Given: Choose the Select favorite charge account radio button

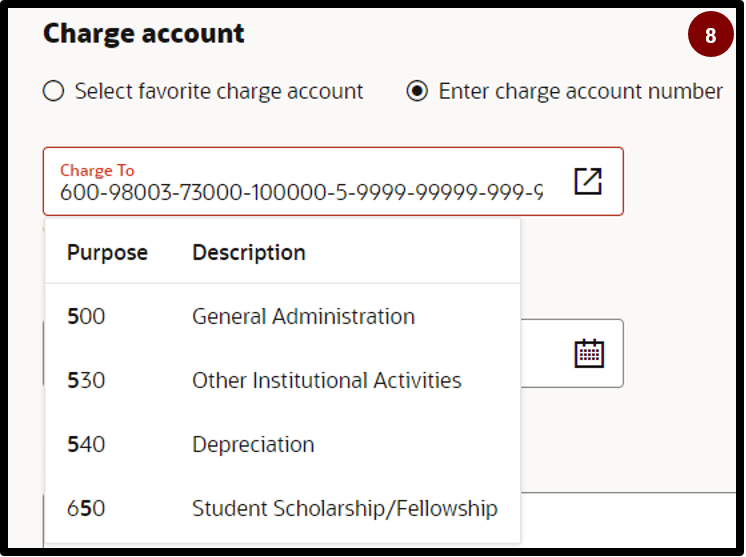Looking at the screenshot, I should point(53,91).
